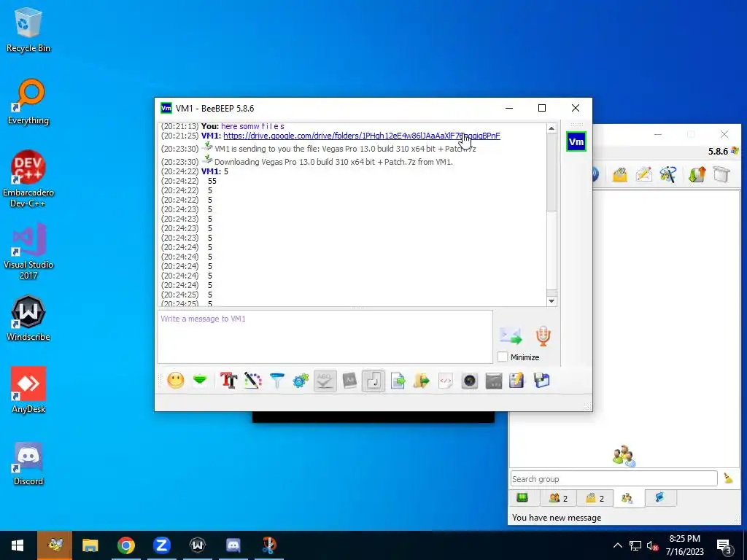Screen dimensions: 747x560
Task: Click the trash bin icon in main window
Action: coord(721,175)
